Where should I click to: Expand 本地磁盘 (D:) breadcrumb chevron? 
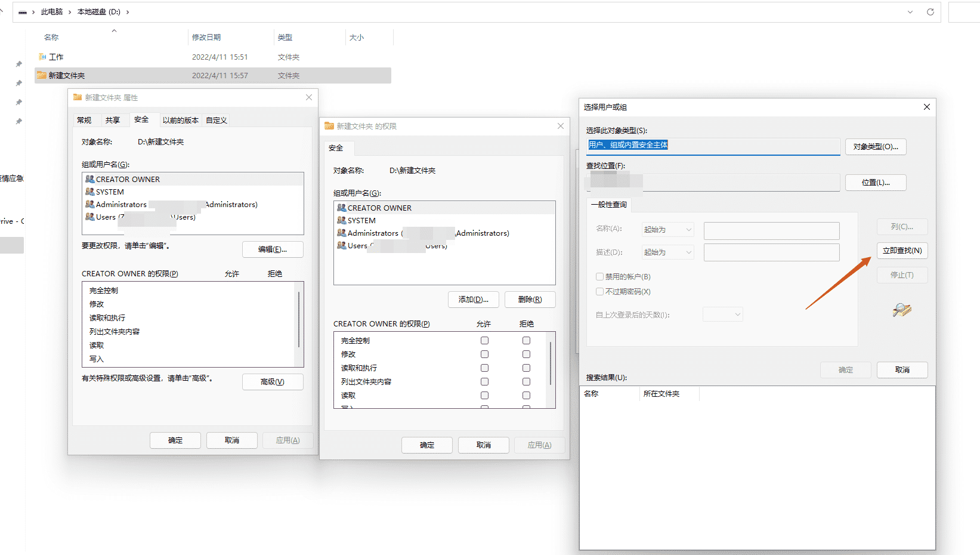click(128, 12)
